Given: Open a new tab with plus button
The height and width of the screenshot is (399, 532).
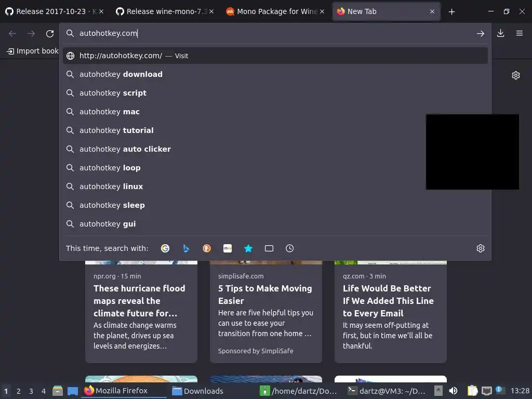Looking at the screenshot, I should pyautogui.click(x=451, y=12).
